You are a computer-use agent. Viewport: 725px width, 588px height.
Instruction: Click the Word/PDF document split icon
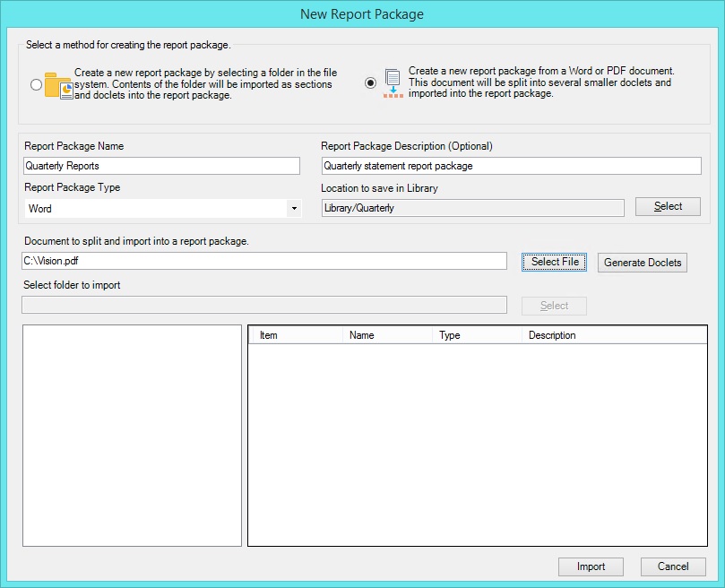(391, 82)
